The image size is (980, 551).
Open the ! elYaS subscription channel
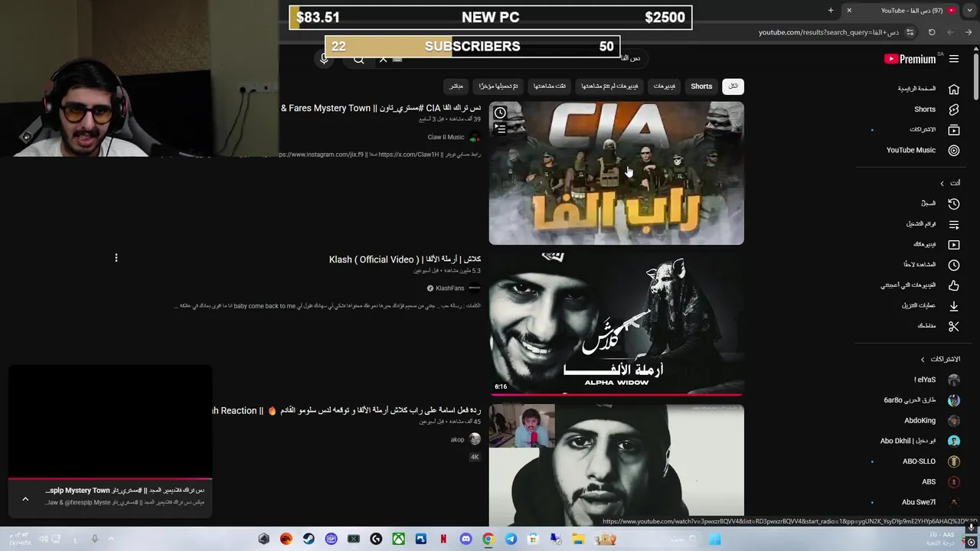pos(925,380)
